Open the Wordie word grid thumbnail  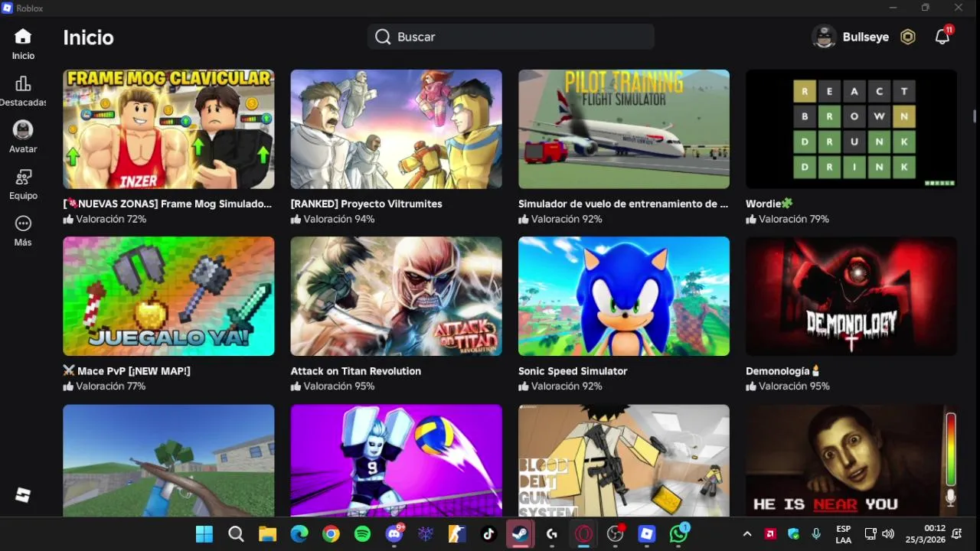click(x=851, y=129)
